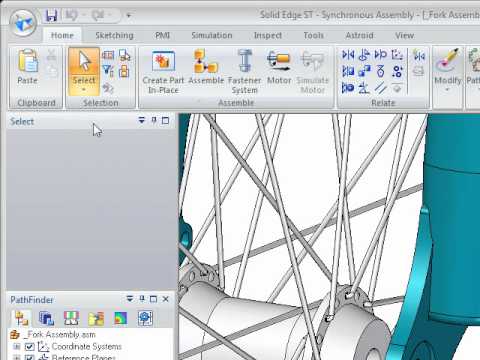The height and width of the screenshot is (360, 480).
Task: Open the Quick Access Toolbar customize arrow
Action: click(x=128, y=15)
